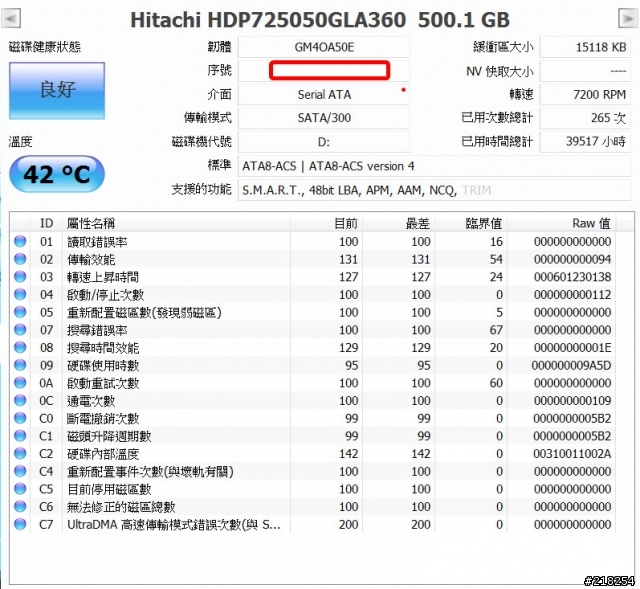Select the 啟動/停止次數 attribute name
The image size is (640, 589).
click(106, 295)
